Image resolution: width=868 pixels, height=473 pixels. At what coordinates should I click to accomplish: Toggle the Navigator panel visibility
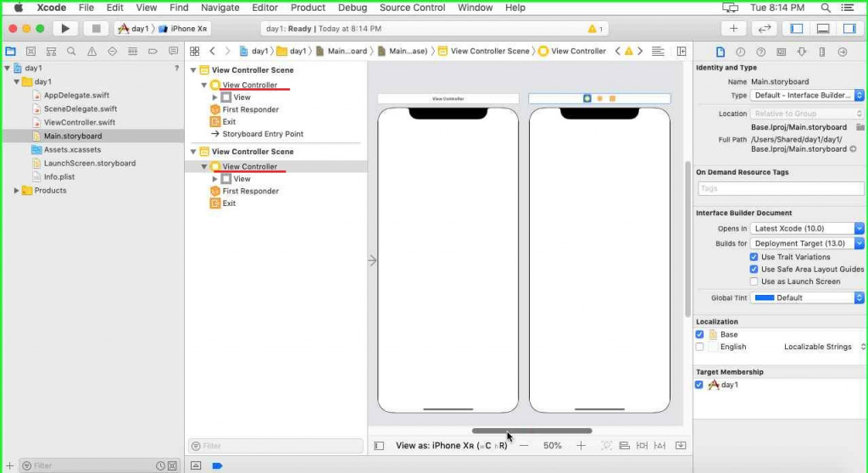(797, 28)
